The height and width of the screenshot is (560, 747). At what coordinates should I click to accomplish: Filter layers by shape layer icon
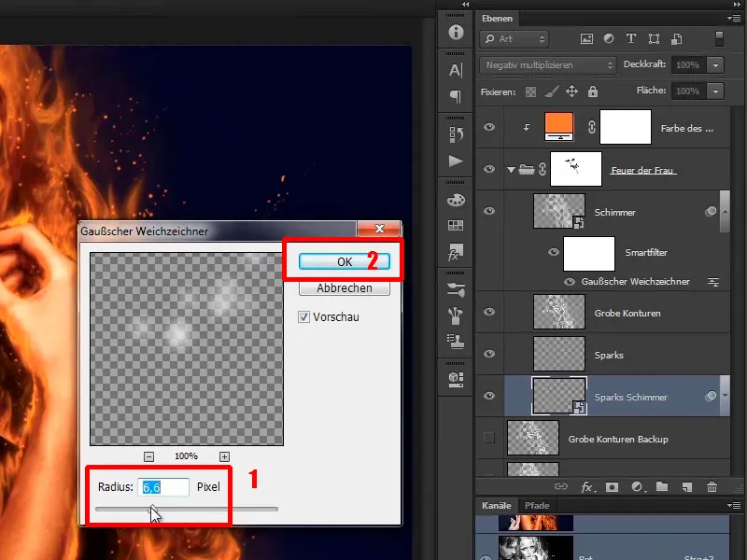click(655, 39)
